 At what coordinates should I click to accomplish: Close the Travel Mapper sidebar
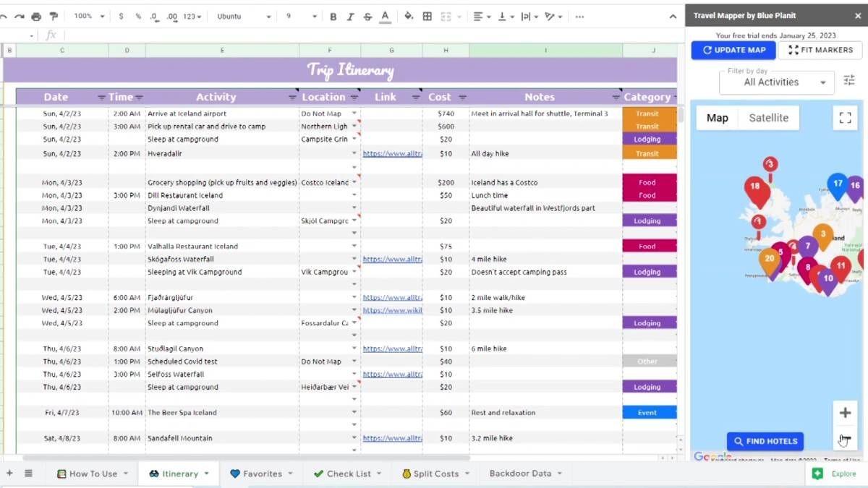click(858, 15)
